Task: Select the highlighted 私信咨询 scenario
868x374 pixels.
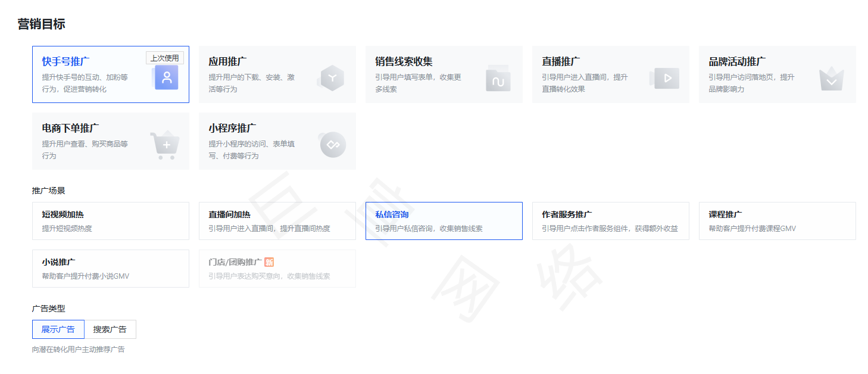Action: click(444, 220)
